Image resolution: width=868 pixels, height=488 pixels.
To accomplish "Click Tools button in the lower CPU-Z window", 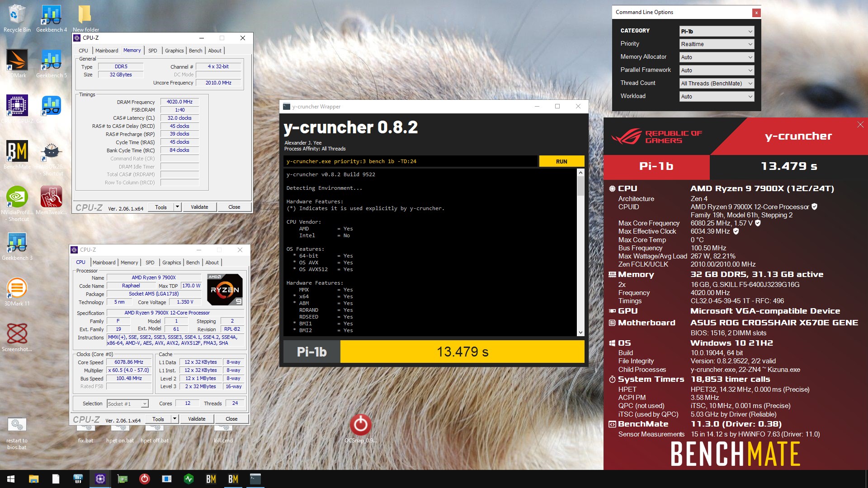I will (158, 419).
